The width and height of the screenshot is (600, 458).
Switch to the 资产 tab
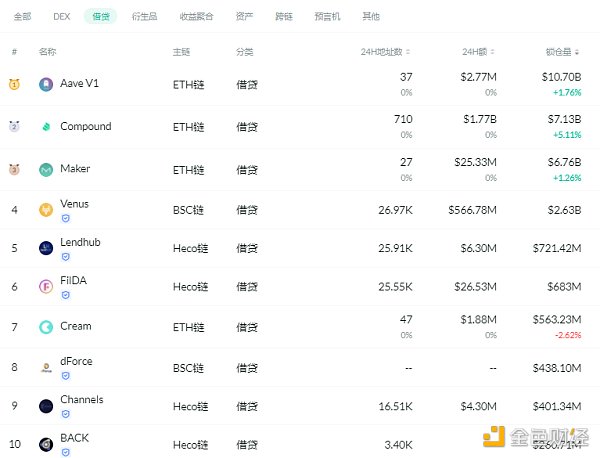pyautogui.click(x=244, y=16)
